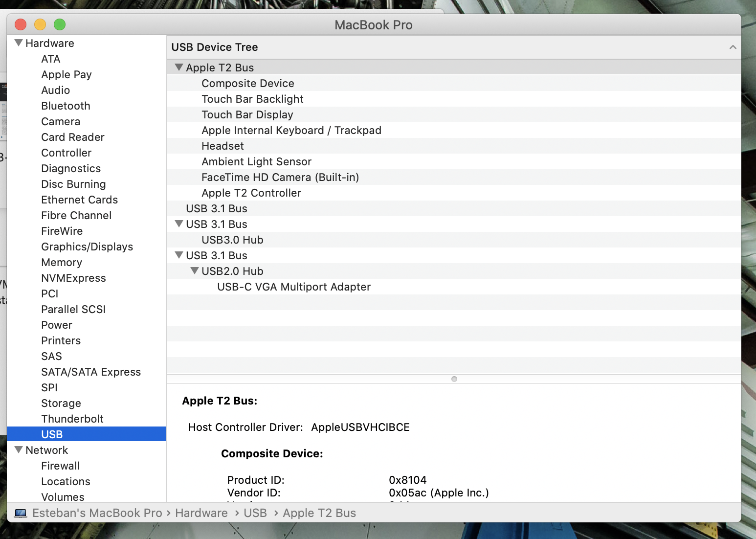Click USB in the path bar
The image size is (756, 539).
click(255, 513)
